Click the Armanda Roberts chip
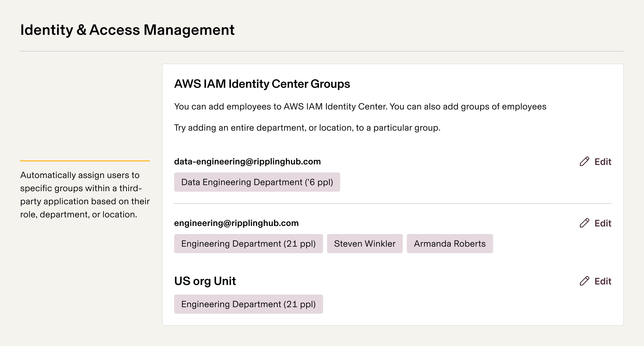The width and height of the screenshot is (644, 346). 450,244
